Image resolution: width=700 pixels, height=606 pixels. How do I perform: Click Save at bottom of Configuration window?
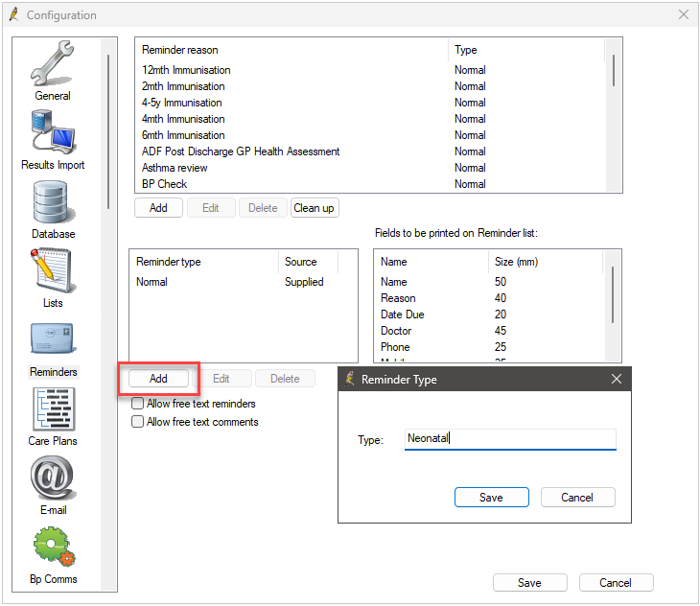(529, 582)
